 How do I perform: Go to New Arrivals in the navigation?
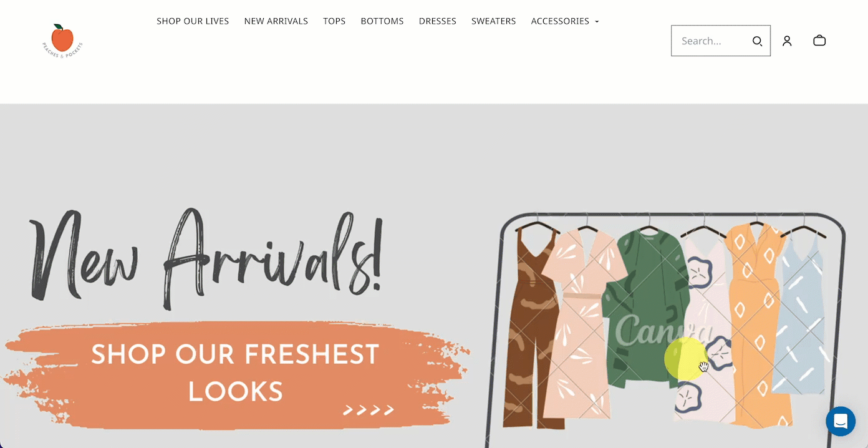(x=276, y=21)
